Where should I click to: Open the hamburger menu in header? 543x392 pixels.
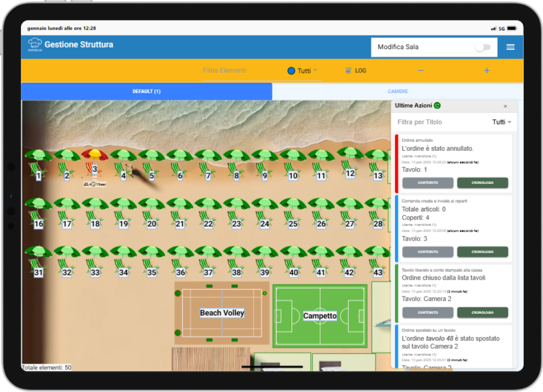pyautogui.click(x=510, y=47)
